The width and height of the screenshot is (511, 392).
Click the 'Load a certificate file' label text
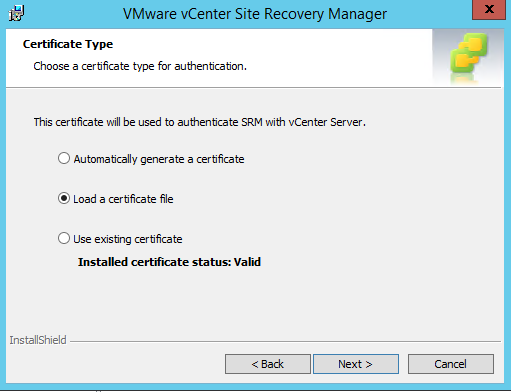pyautogui.click(x=123, y=199)
